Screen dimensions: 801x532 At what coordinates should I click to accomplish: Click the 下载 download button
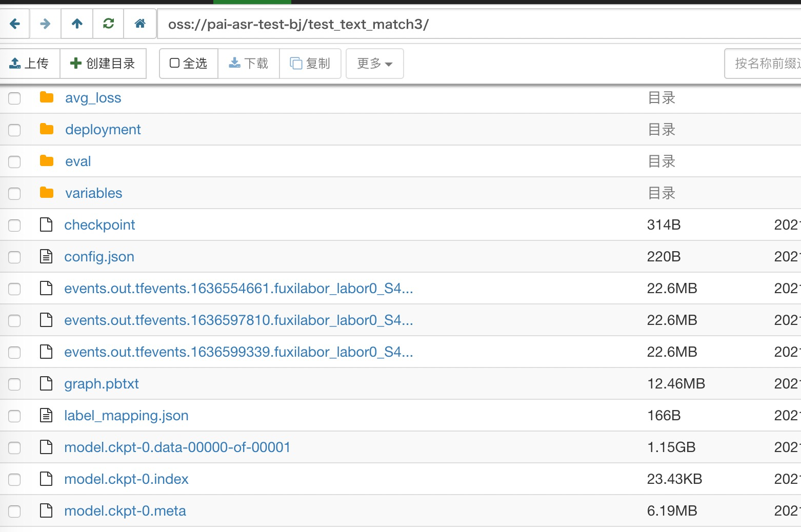point(249,64)
